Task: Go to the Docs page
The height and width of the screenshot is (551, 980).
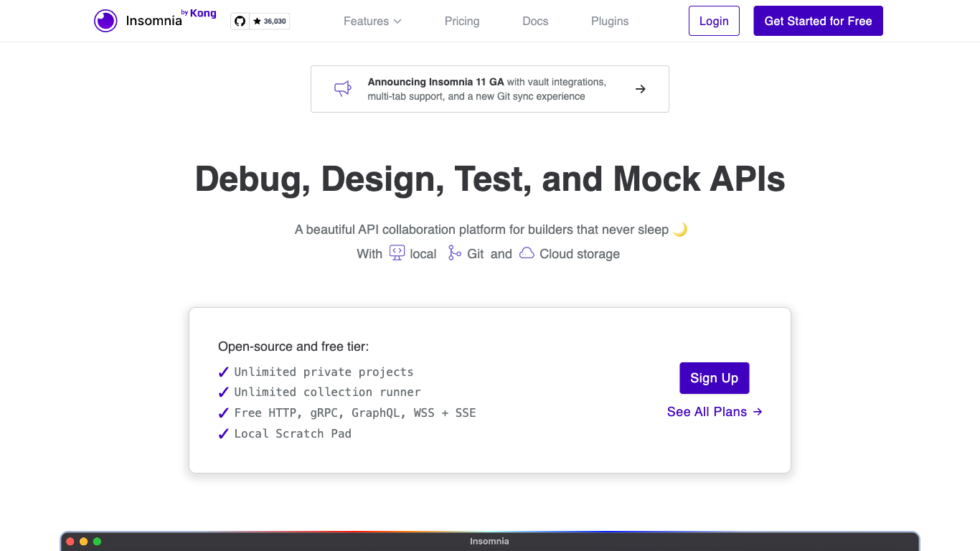Action: pos(535,22)
